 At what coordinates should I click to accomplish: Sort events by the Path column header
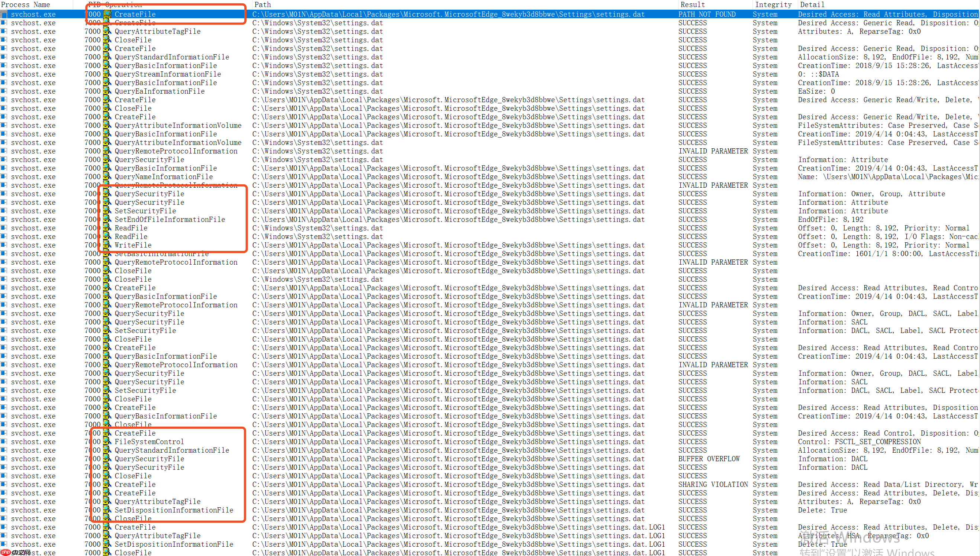click(x=263, y=4)
